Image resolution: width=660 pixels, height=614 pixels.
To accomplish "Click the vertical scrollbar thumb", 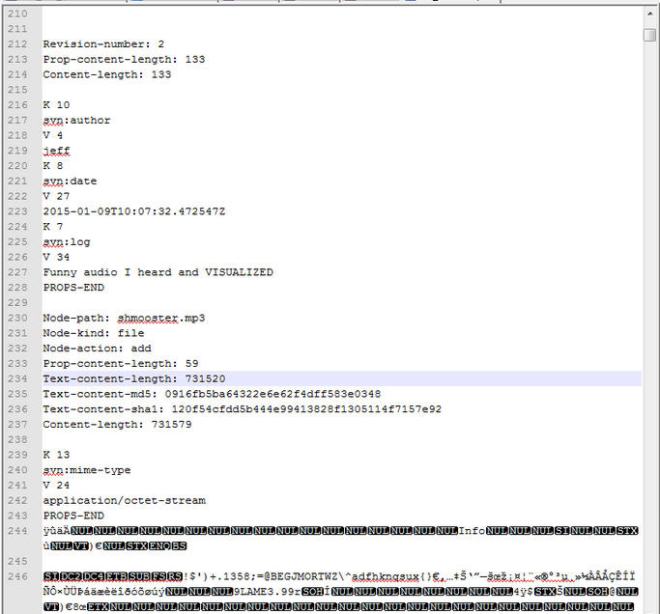I will tap(650, 35).
